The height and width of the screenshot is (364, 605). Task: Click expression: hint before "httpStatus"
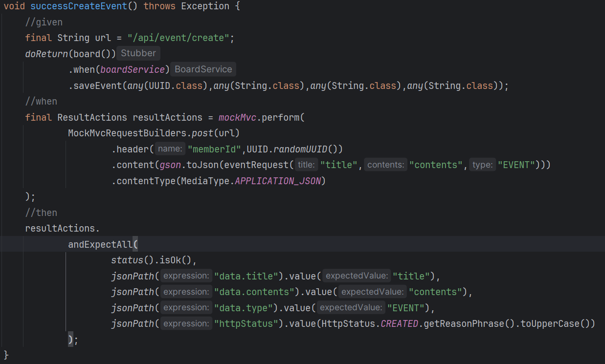tap(186, 323)
